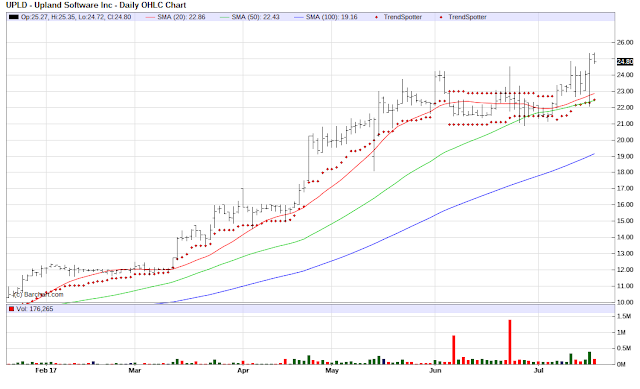Viewport: 640px width, 389px height.
Task: Click the 20.00 price axis label
Action: (625, 140)
